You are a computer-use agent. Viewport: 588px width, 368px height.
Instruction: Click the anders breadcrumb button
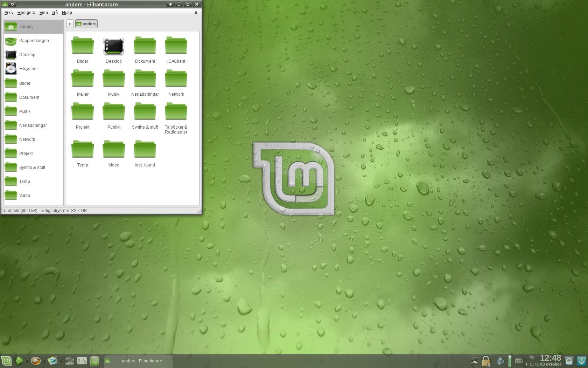[86, 23]
